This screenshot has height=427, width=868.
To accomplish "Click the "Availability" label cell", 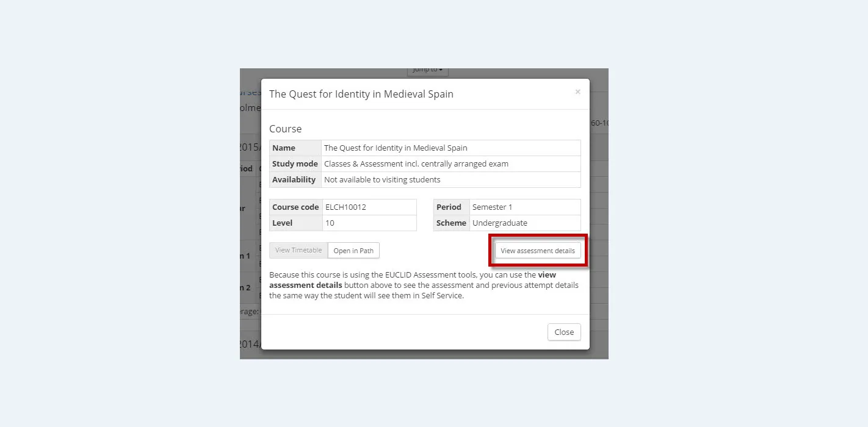I will point(294,180).
